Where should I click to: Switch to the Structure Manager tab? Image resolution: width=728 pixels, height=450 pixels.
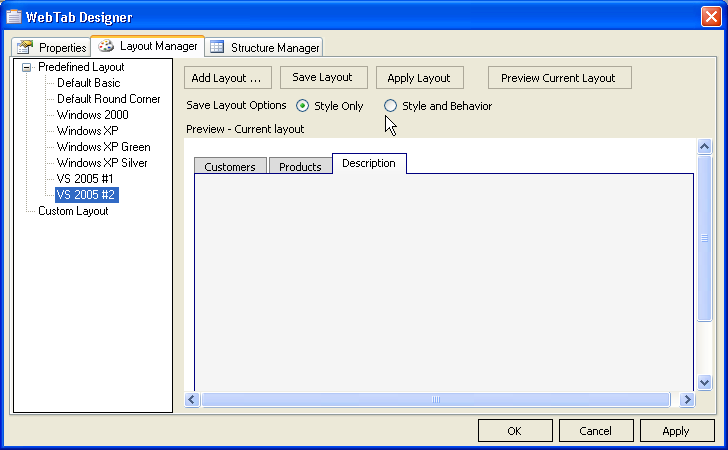pos(265,47)
